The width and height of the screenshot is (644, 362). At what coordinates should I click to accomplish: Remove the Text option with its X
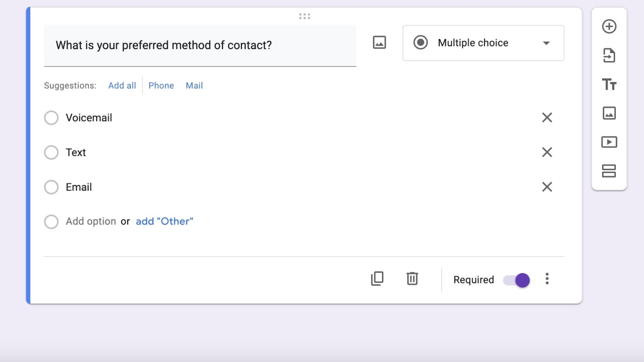(547, 152)
